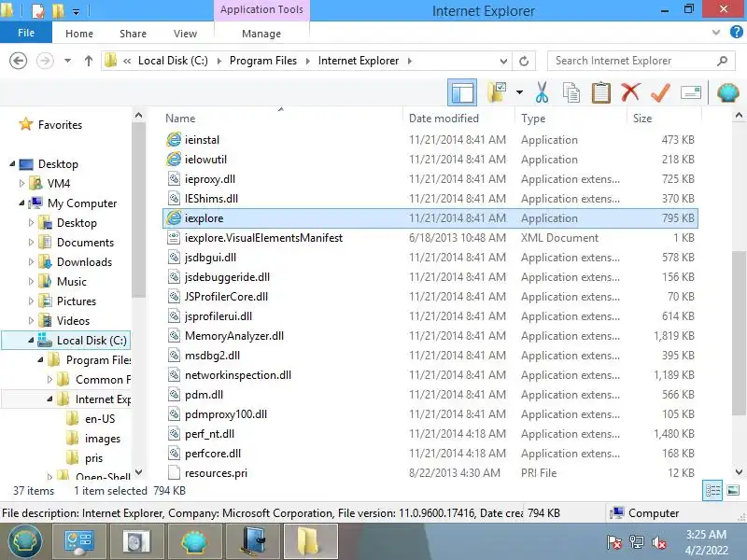Viewport: 747px width, 560px height.
Task: Expand the Documents tree node
Action: coord(31,243)
